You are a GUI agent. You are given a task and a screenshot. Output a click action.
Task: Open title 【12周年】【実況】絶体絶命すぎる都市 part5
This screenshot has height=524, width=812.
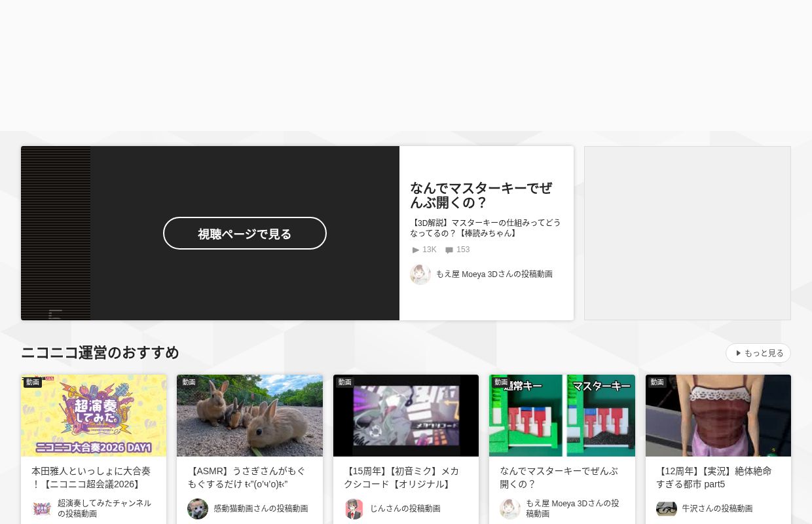pos(714,477)
